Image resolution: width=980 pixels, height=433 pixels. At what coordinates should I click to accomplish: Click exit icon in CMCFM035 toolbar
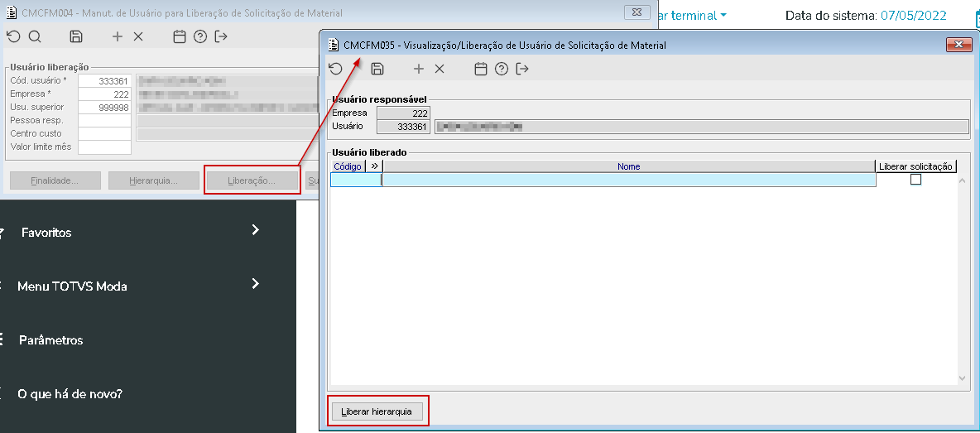pos(522,69)
